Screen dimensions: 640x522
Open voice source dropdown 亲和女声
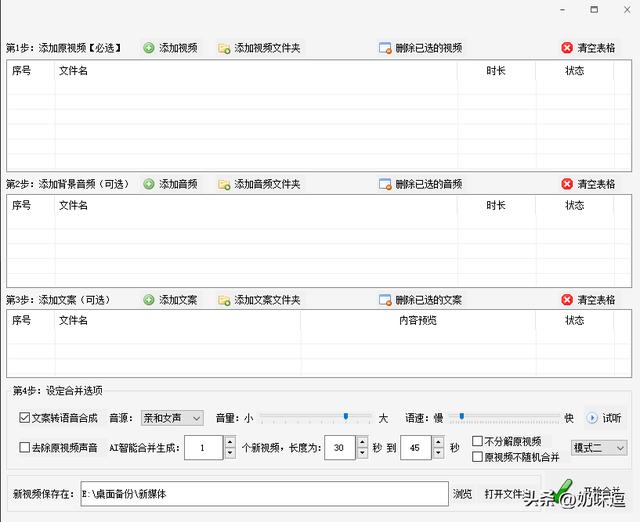[172, 418]
